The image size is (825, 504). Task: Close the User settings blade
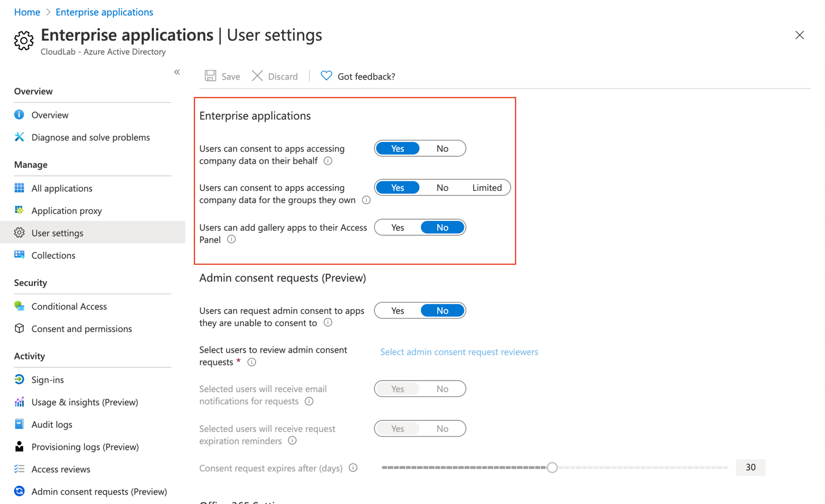click(800, 35)
